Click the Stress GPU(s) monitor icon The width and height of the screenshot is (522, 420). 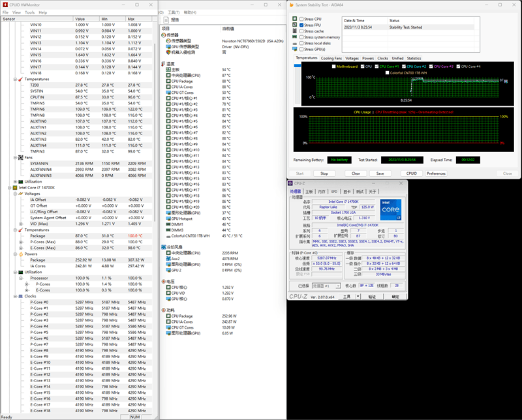[x=295, y=49]
